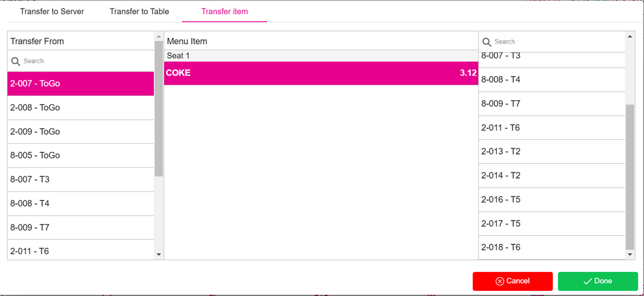This screenshot has width=644, height=296.
Task: Click down arrow of destination list scrollbar
Action: [x=630, y=255]
